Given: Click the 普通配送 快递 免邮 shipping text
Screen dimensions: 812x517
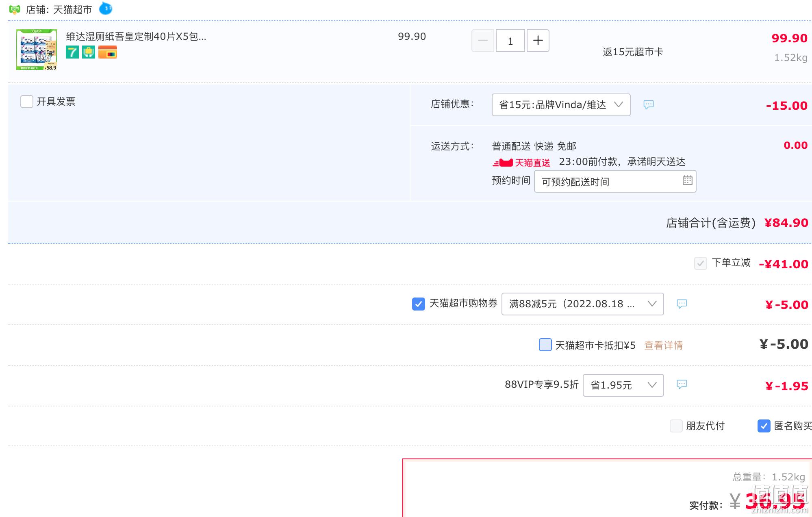Looking at the screenshot, I should [534, 146].
